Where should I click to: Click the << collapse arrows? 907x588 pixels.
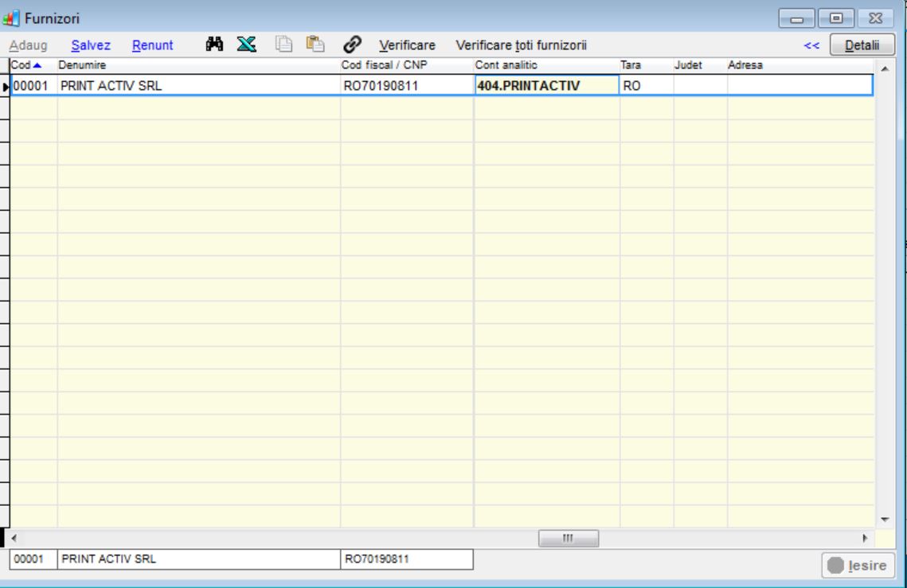coord(811,45)
